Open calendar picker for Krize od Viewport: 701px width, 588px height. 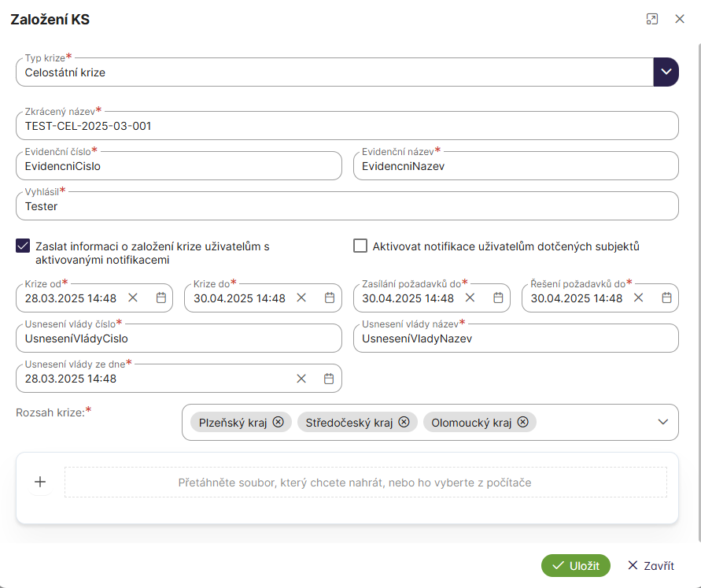[161, 298]
